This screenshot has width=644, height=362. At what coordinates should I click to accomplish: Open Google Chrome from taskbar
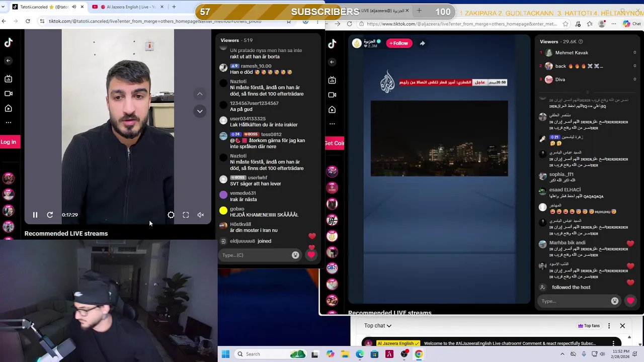[419, 354]
